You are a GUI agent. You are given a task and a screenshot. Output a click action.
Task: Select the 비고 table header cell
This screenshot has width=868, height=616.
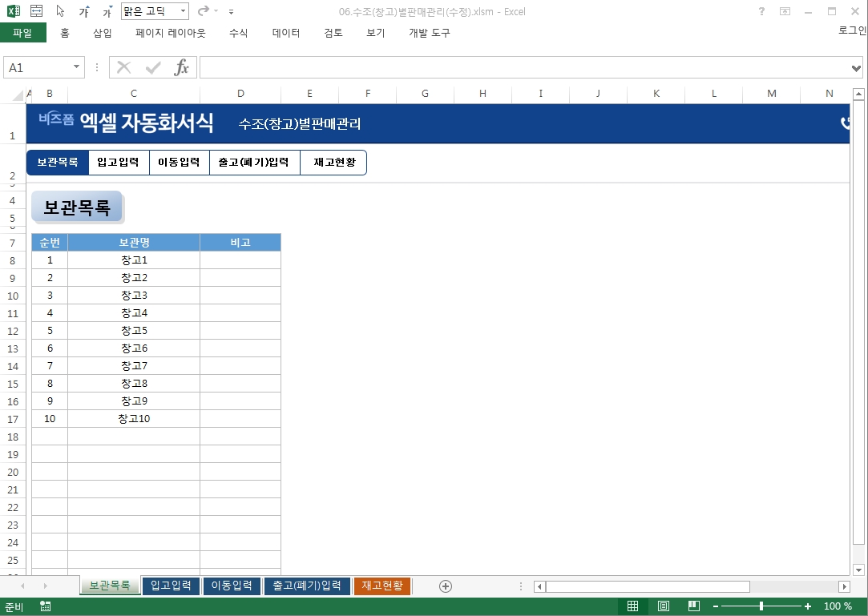click(x=240, y=243)
